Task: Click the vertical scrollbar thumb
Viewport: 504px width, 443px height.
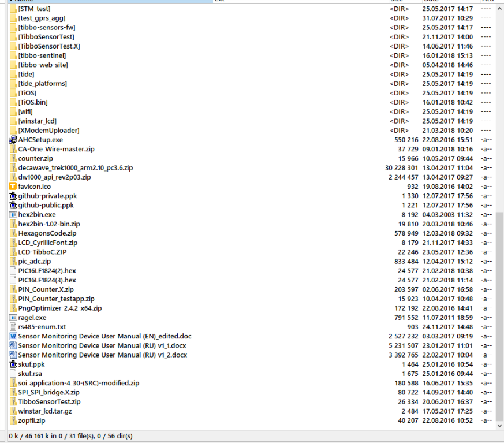Action: [x=499, y=316]
